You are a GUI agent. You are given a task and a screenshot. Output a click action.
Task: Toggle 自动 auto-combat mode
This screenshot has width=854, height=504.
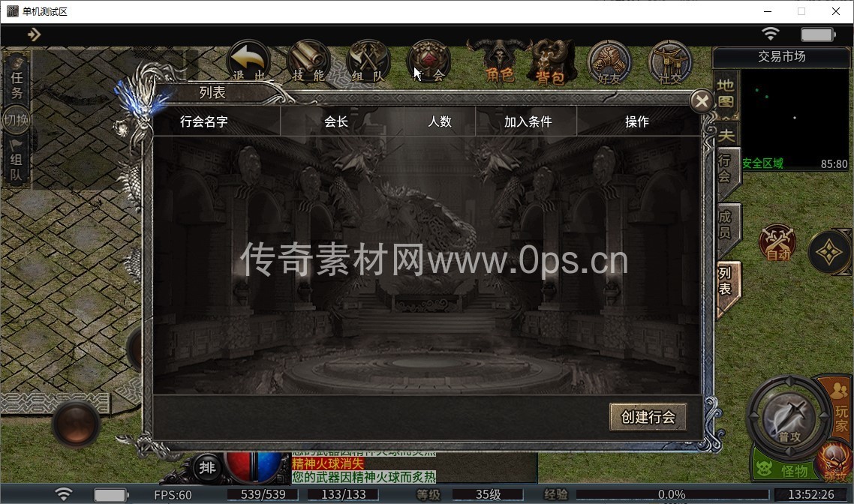(777, 243)
